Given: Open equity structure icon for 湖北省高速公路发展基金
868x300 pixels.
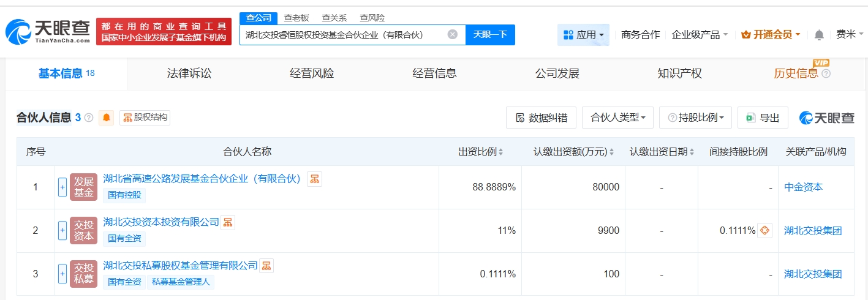Looking at the screenshot, I should coord(314,179).
